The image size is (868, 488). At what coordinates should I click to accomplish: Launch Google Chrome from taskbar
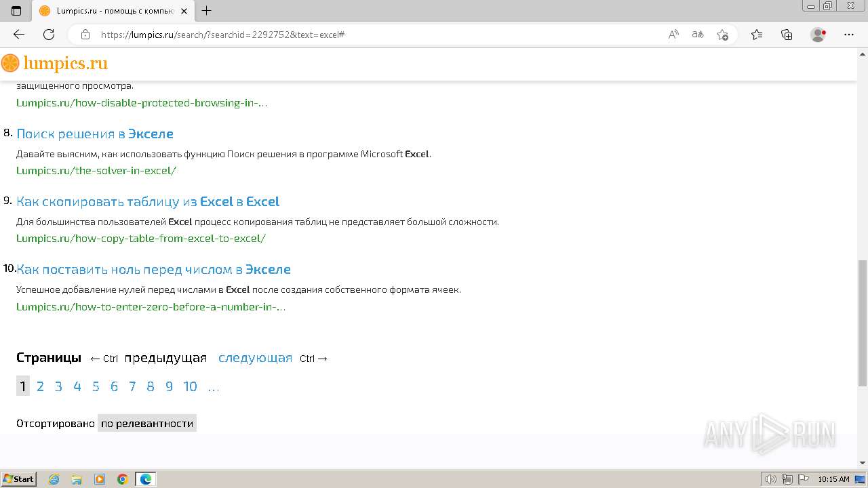tap(123, 479)
